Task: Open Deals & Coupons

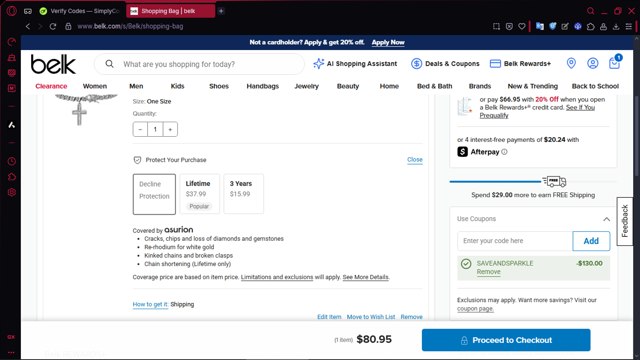Action: pyautogui.click(x=445, y=64)
